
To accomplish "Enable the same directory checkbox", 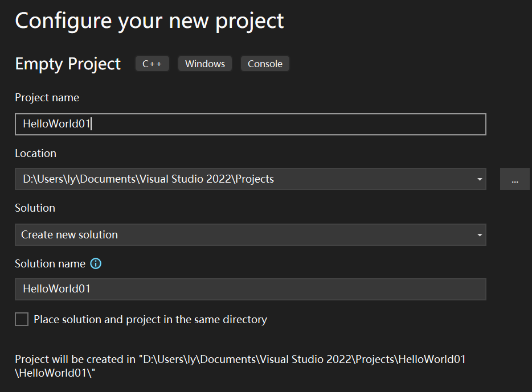I will pos(22,319).
